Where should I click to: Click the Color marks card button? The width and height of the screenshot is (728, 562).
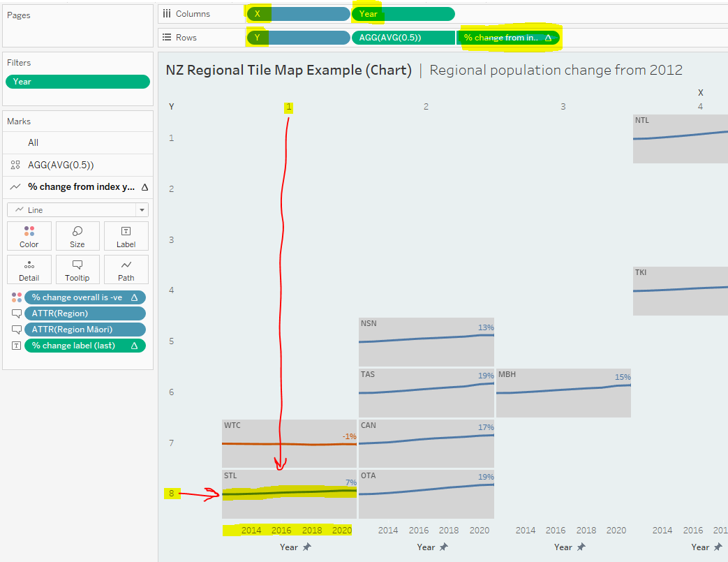pos(29,236)
